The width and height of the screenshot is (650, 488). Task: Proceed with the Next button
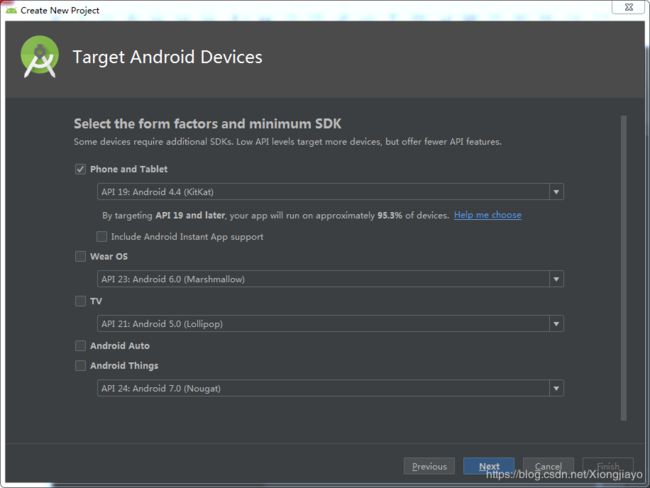click(x=489, y=466)
